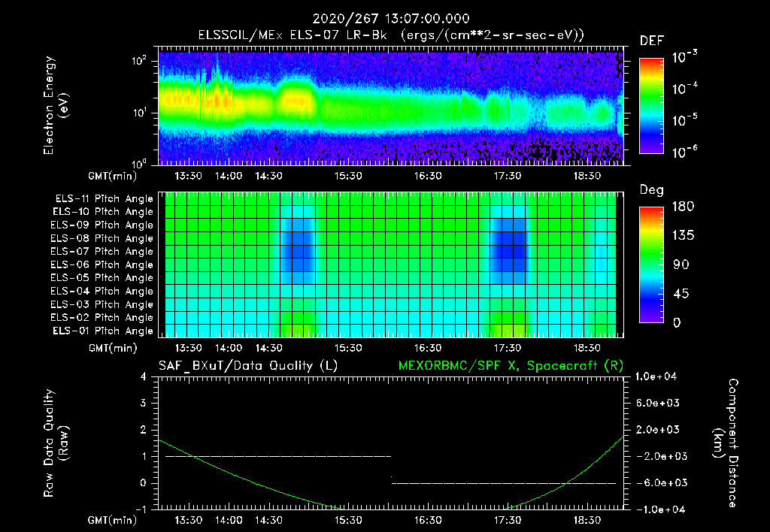Click the ELSSCIL/MEx ELS-07 LR-Bk plot title
Viewport: 770px width, 532px height.
point(391,35)
